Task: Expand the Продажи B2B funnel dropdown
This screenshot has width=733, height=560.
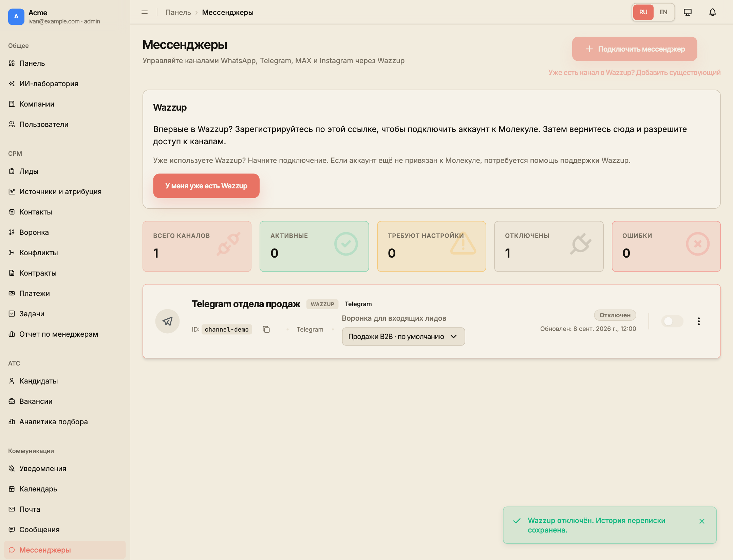Action: (x=403, y=336)
